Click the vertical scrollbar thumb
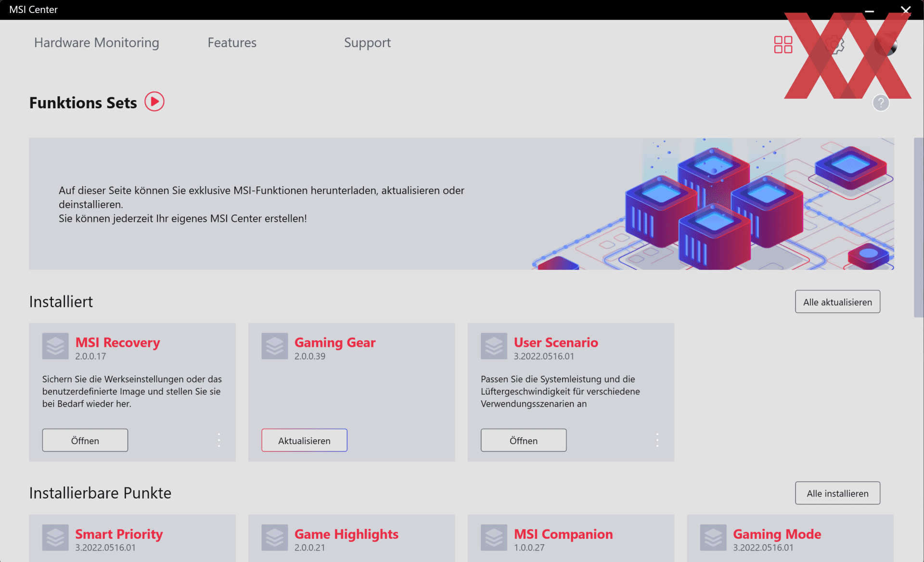The height and width of the screenshot is (562, 924). (x=919, y=228)
